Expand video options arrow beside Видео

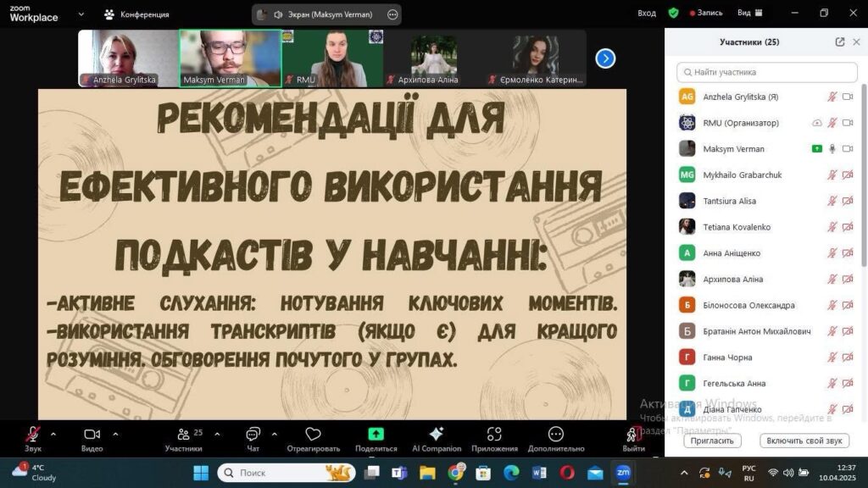click(115, 434)
